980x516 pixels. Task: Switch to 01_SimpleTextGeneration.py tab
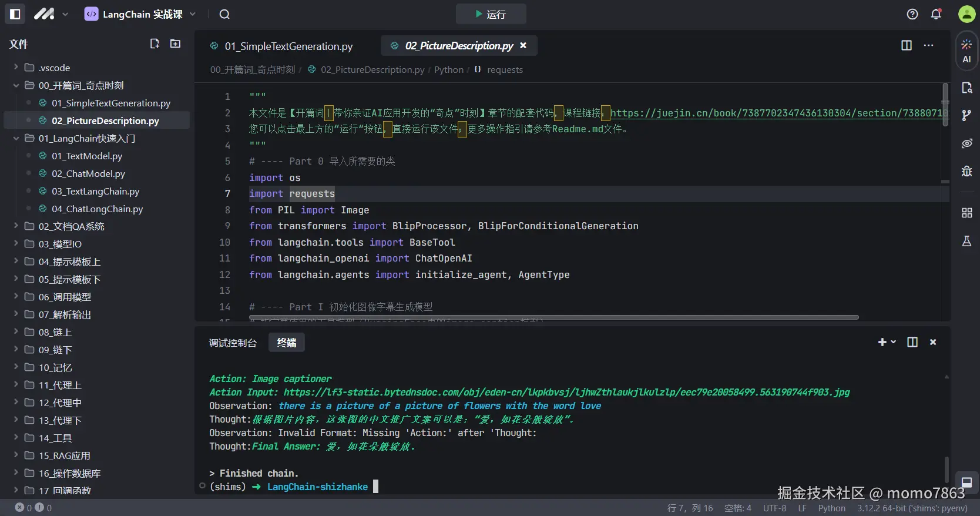pyautogui.click(x=288, y=46)
